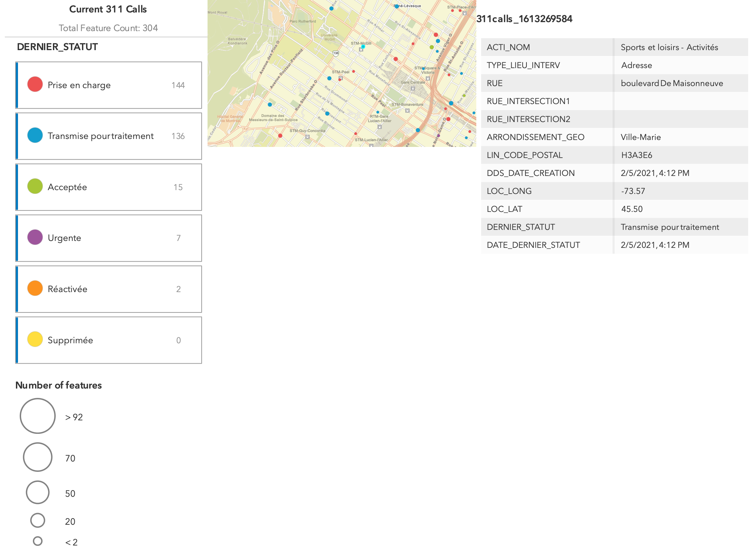The height and width of the screenshot is (560, 753).
Task: Toggle the Prise en charge status filter
Action: click(109, 85)
